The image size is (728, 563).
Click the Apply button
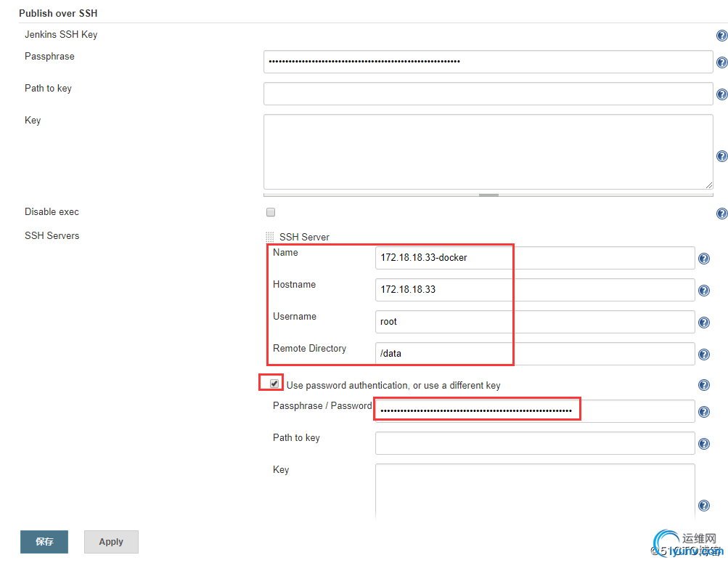[x=111, y=542]
